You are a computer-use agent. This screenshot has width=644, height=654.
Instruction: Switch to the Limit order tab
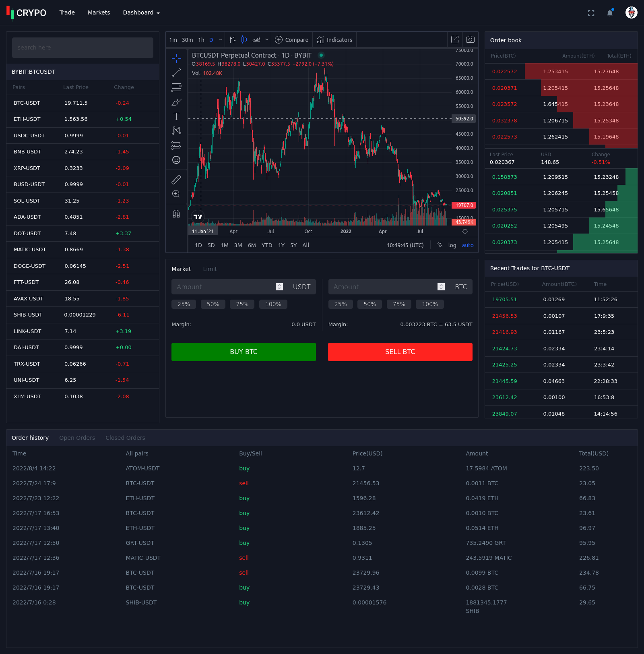(210, 269)
